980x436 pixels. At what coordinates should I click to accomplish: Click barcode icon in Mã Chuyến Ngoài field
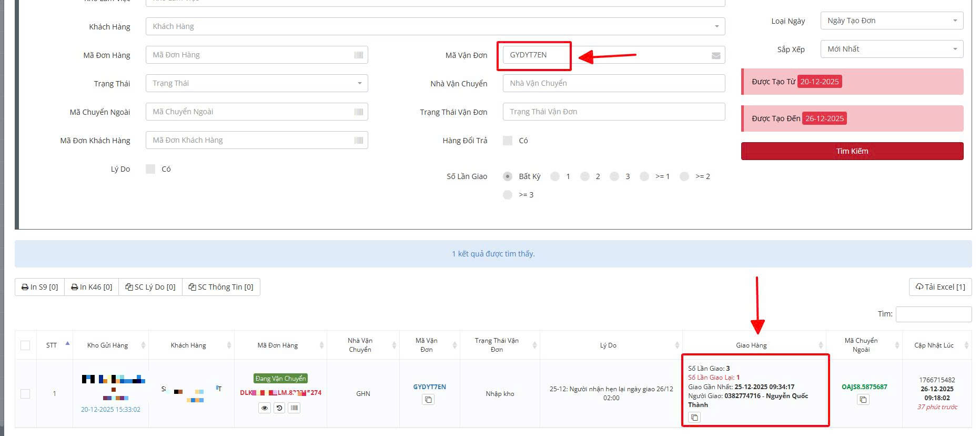(359, 112)
